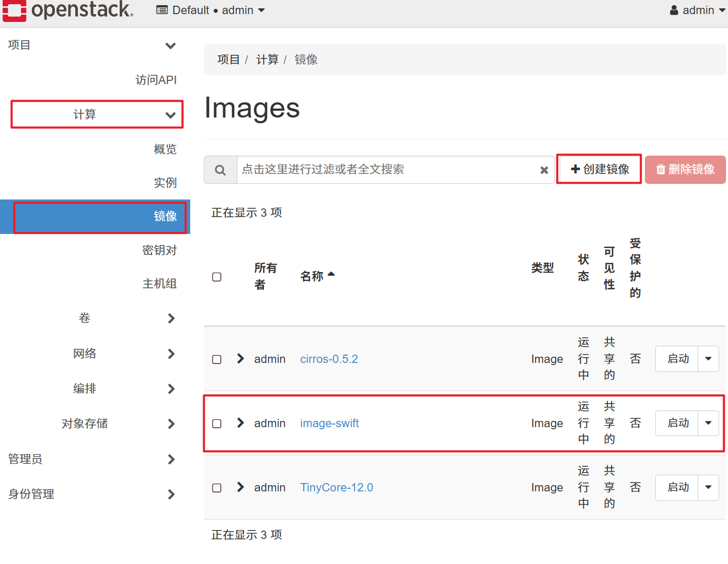Open the cirros-0.5.2 image link
Image resolution: width=728 pixels, height=564 pixels.
click(x=329, y=359)
